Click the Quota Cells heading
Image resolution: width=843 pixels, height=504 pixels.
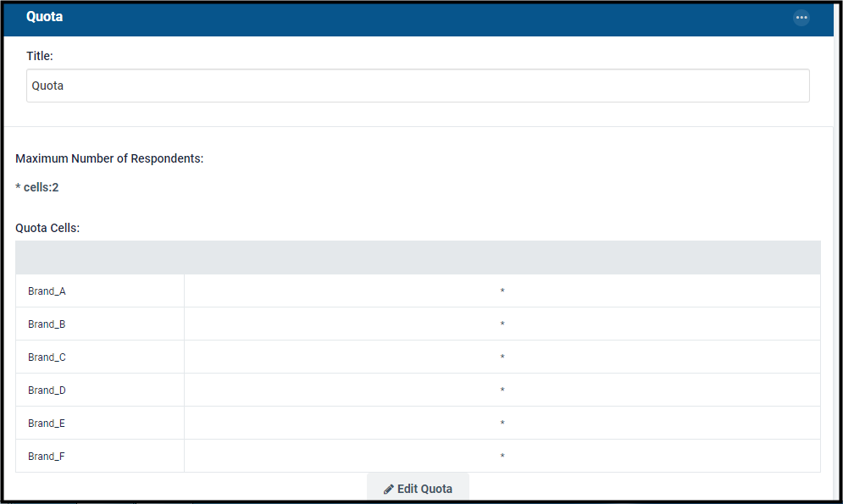coord(47,228)
